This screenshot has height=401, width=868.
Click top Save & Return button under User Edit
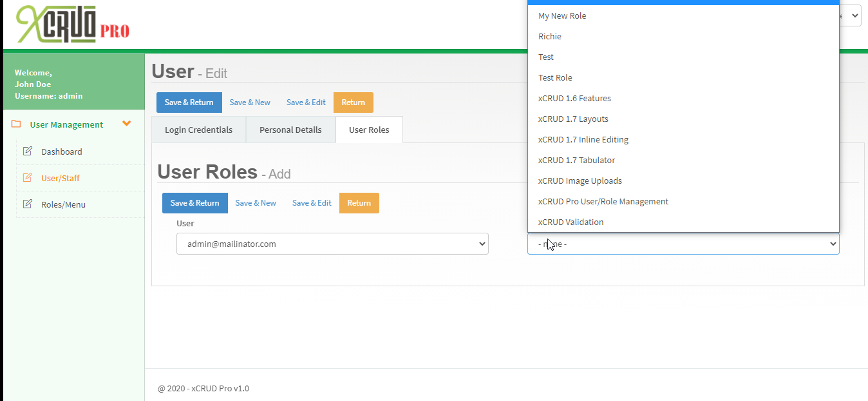point(189,103)
